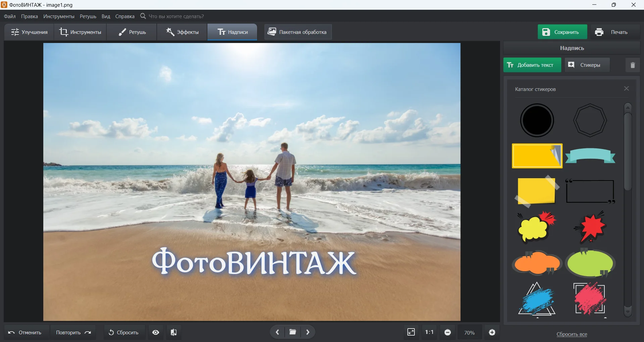Click the trash delete icon

click(x=632, y=65)
